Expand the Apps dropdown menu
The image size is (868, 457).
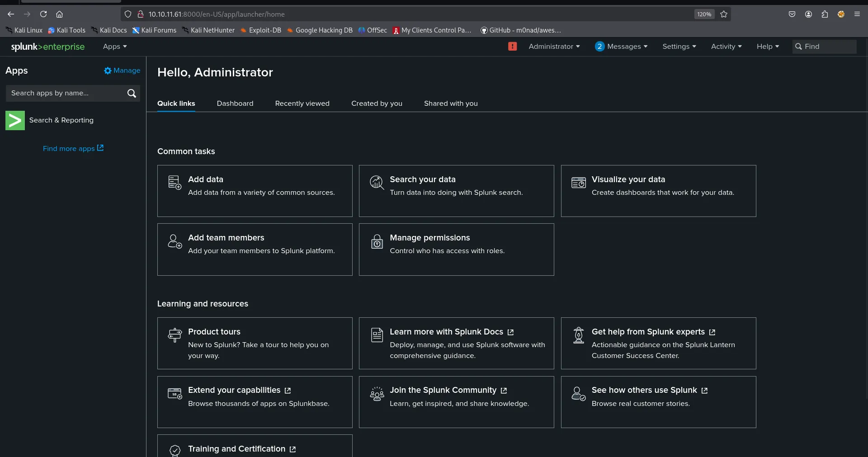point(115,47)
